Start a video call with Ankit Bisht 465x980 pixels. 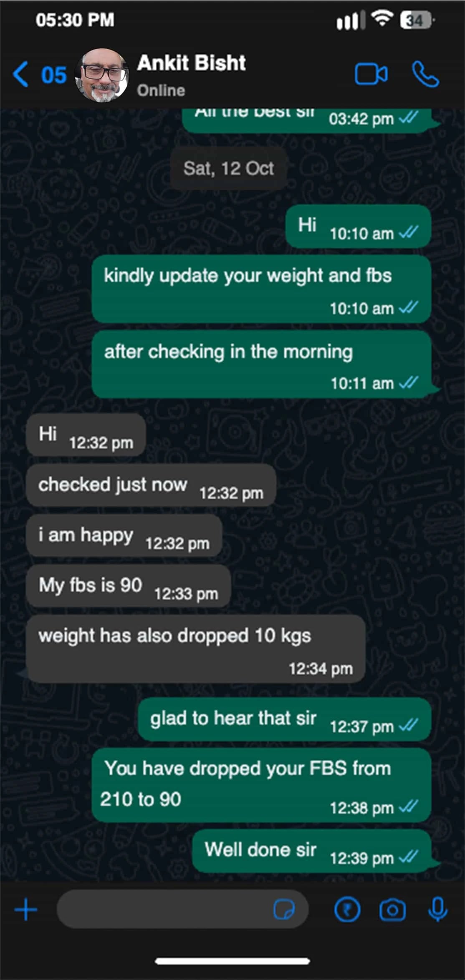tap(371, 74)
